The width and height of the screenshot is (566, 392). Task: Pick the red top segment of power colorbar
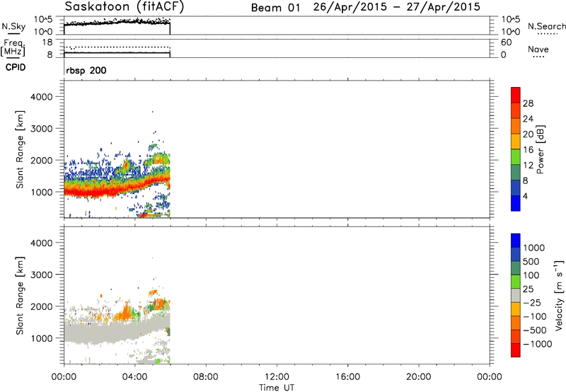point(516,96)
